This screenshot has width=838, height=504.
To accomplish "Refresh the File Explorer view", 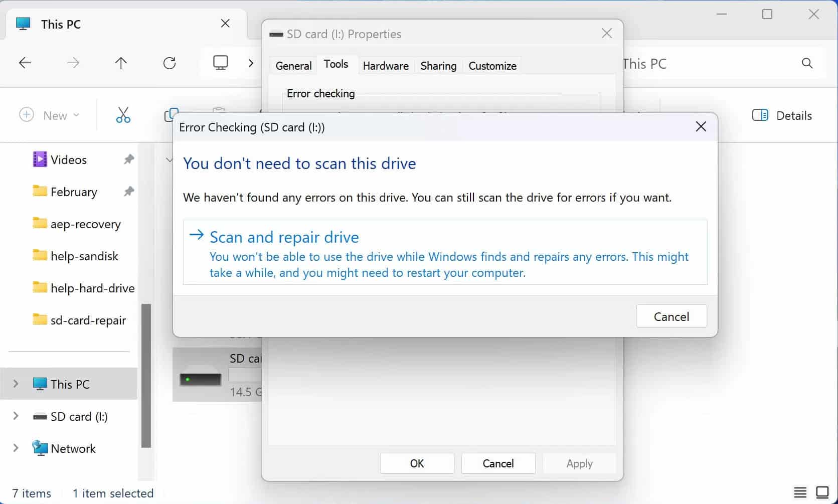I will pos(170,63).
